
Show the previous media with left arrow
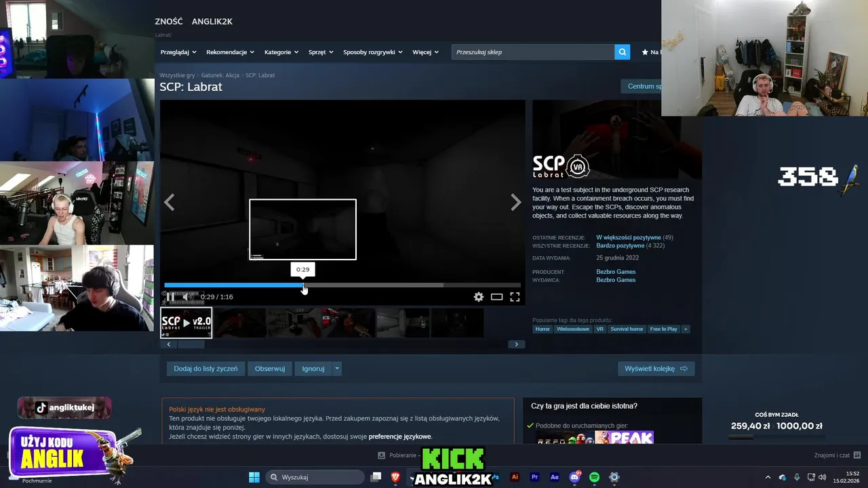169,202
